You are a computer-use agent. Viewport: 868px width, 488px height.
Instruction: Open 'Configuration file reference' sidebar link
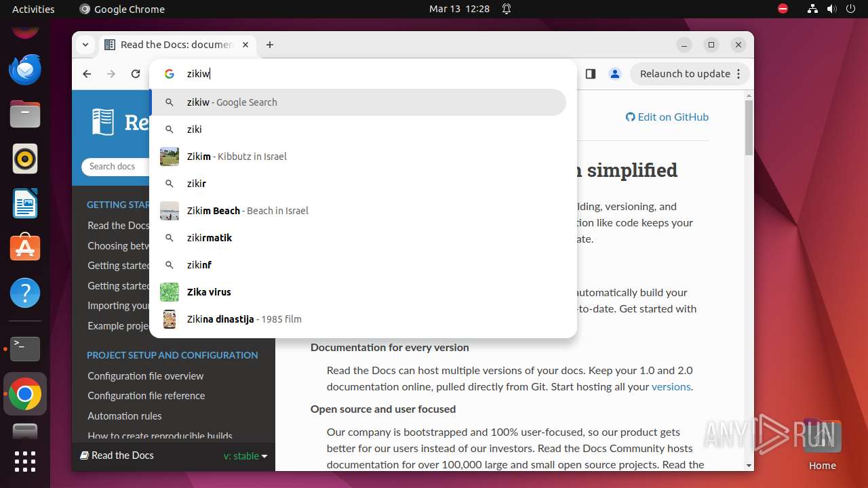[146, 396]
